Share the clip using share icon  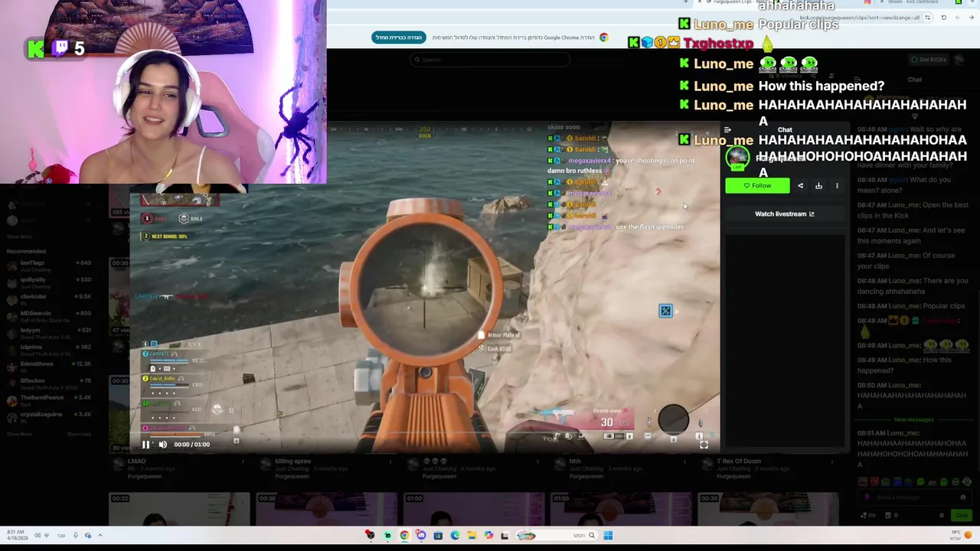800,185
